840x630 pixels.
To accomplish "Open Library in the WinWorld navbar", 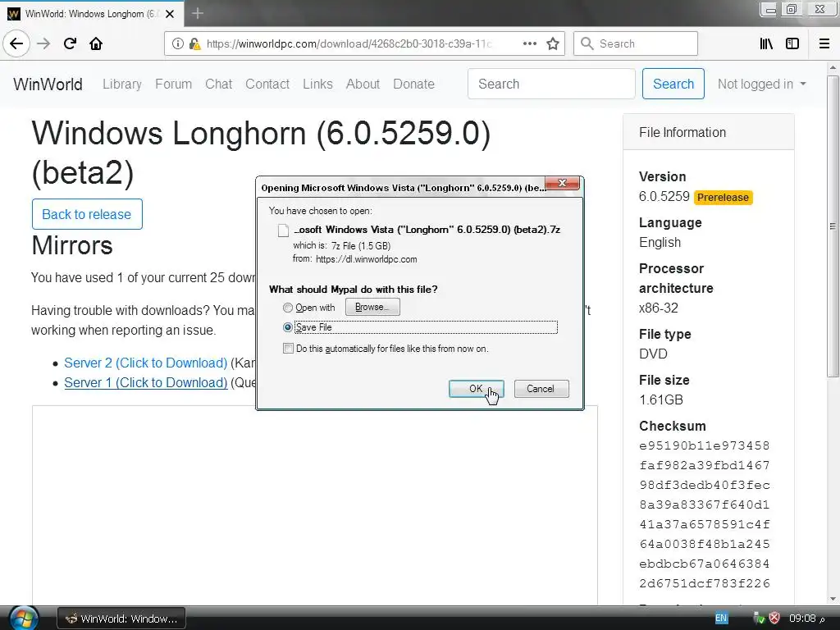I will pos(122,84).
